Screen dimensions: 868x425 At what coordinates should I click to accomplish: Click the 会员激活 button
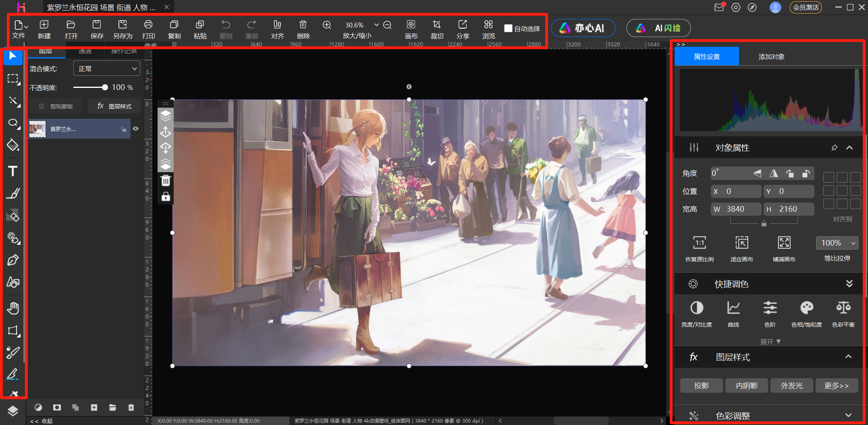[806, 7]
